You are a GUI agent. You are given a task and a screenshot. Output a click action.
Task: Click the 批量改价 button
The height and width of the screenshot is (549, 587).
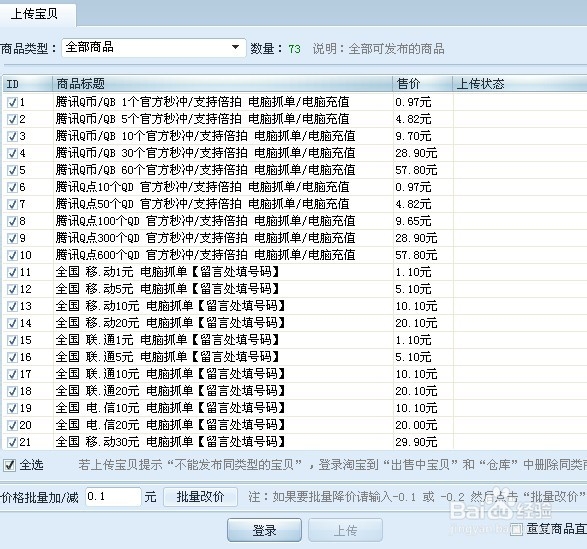tap(200, 497)
